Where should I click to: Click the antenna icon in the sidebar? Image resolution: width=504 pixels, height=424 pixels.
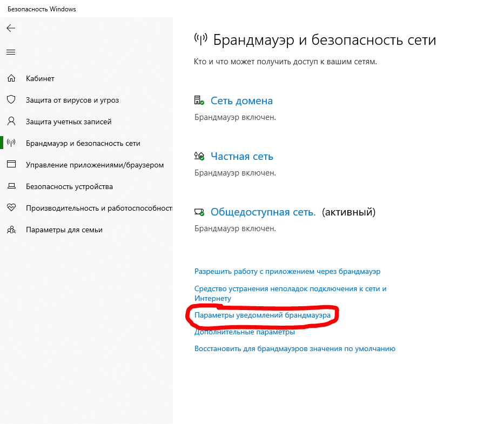click(x=11, y=143)
